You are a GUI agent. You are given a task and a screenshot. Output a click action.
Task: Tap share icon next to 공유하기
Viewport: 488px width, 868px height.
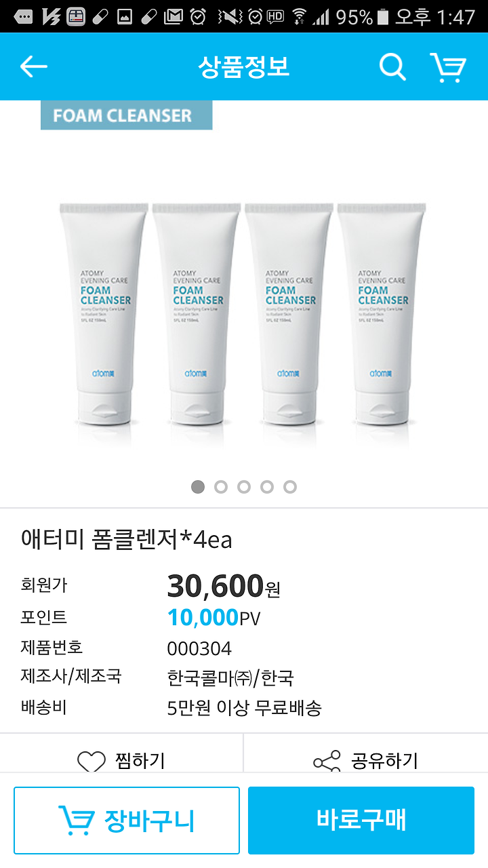coord(327,762)
